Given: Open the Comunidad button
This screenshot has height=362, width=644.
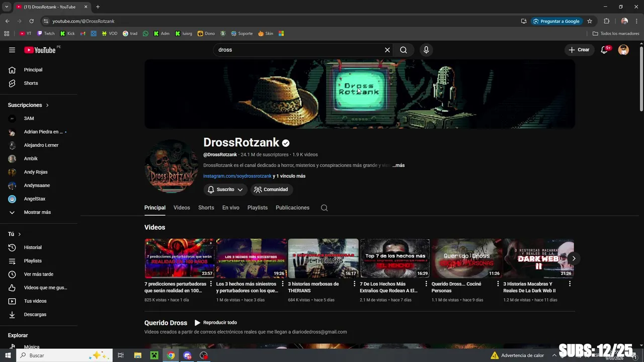Looking at the screenshot, I should (271, 190).
